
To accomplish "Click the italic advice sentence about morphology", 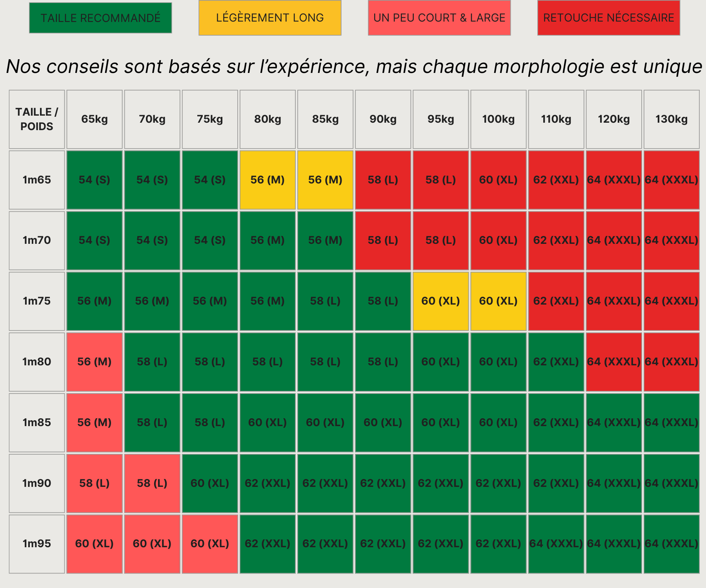I will click(354, 66).
